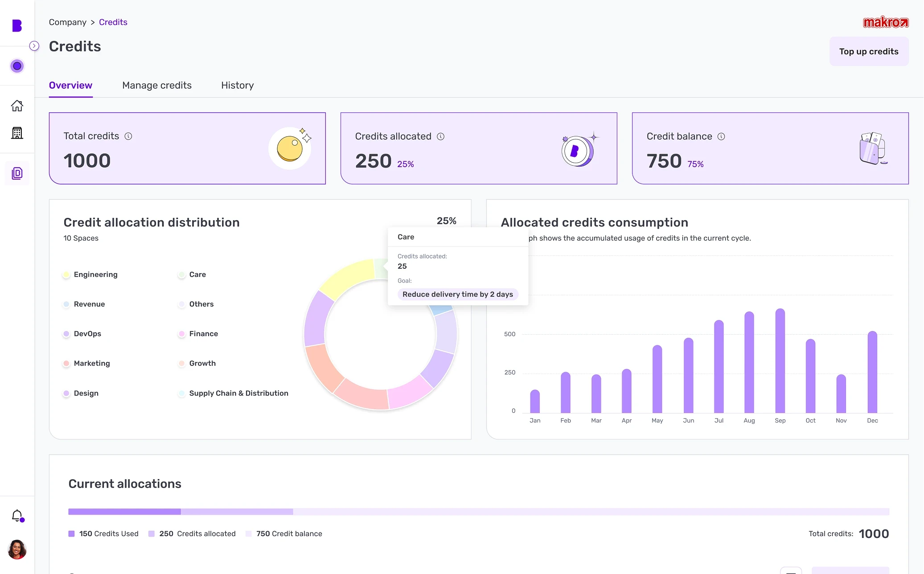924x574 pixels.
Task: Click the DevOps legend entry
Action: click(x=82, y=334)
